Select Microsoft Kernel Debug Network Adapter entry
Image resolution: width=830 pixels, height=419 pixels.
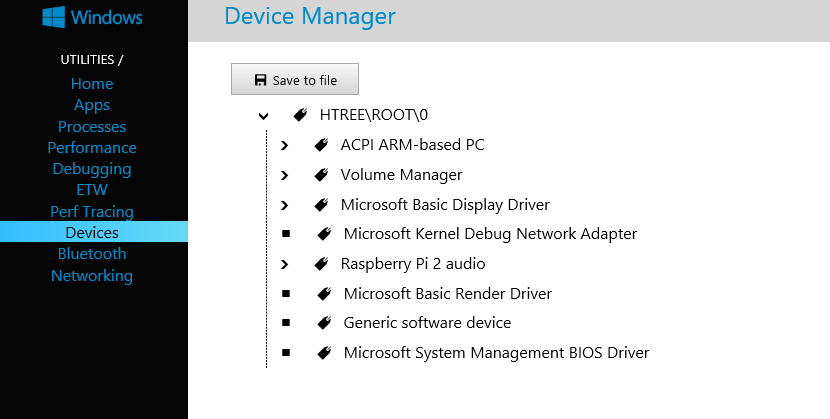(x=490, y=234)
